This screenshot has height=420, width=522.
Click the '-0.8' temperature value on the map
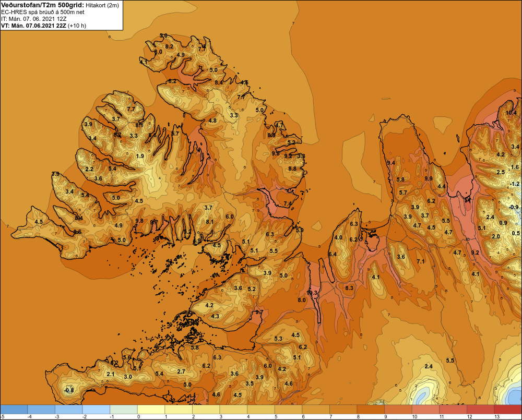pos(68,390)
